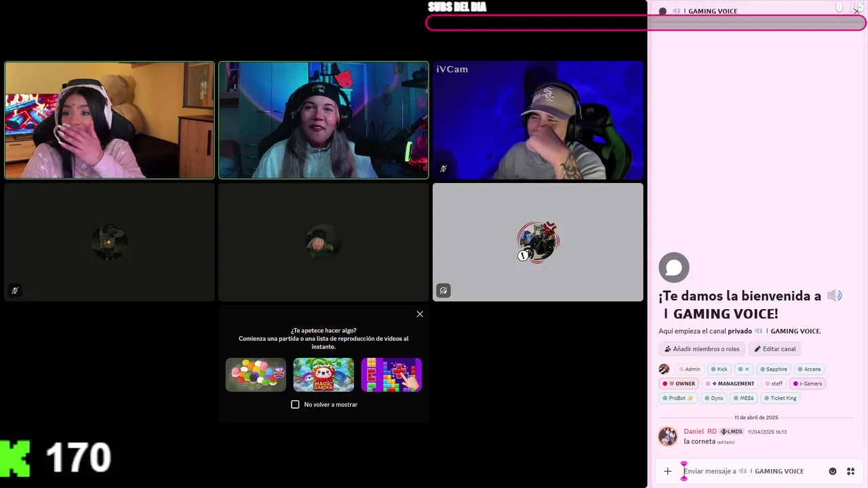The width and height of the screenshot is (868, 488).
Task: Close the GAMING VOICE chat panel
Action: click(x=856, y=11)
